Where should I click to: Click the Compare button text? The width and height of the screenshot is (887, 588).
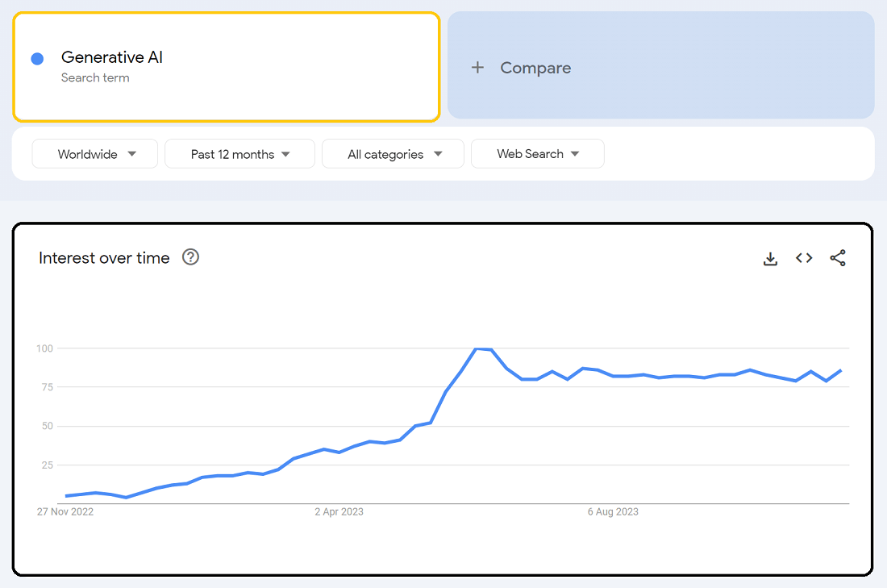point(535,68)
